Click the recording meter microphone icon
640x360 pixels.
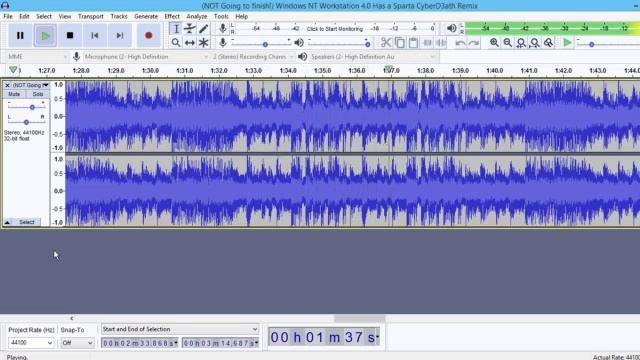point(222,28)
